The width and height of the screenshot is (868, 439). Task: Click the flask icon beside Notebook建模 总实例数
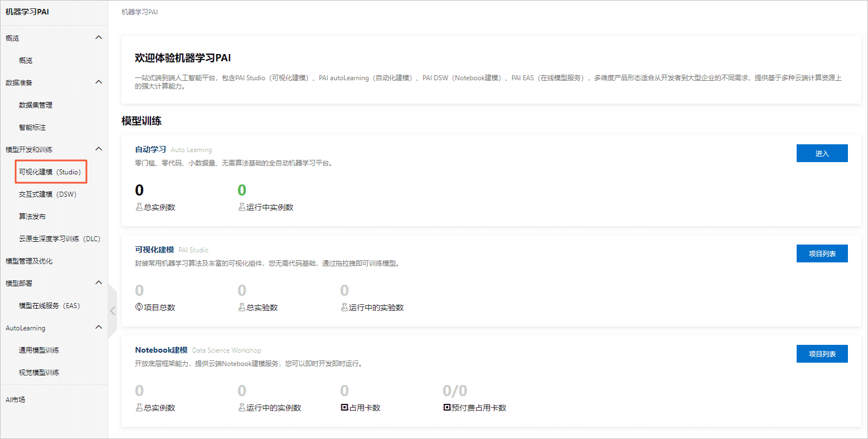coord(138,407)
